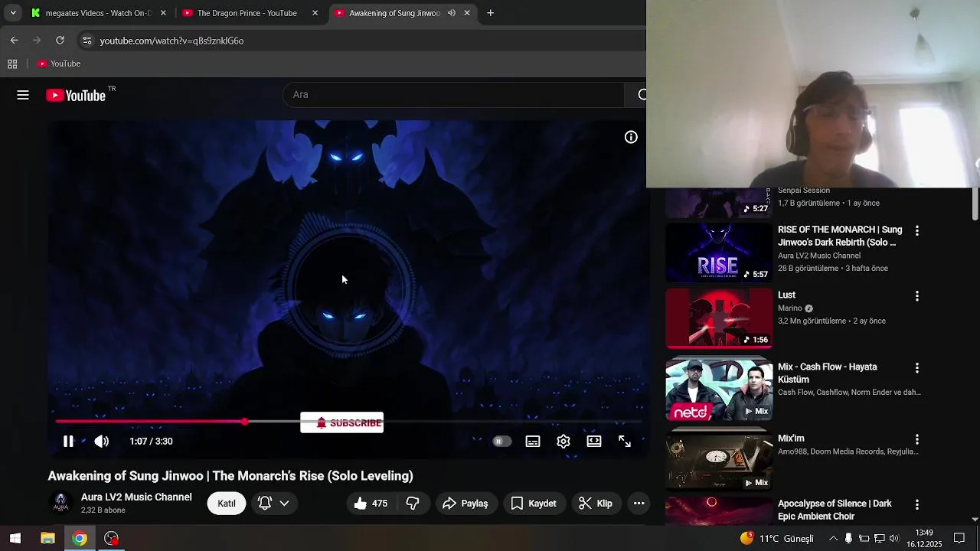This screenshot has height=551, width=980.
Task: Open options menu for Lust video
Action: pos(916,296)
